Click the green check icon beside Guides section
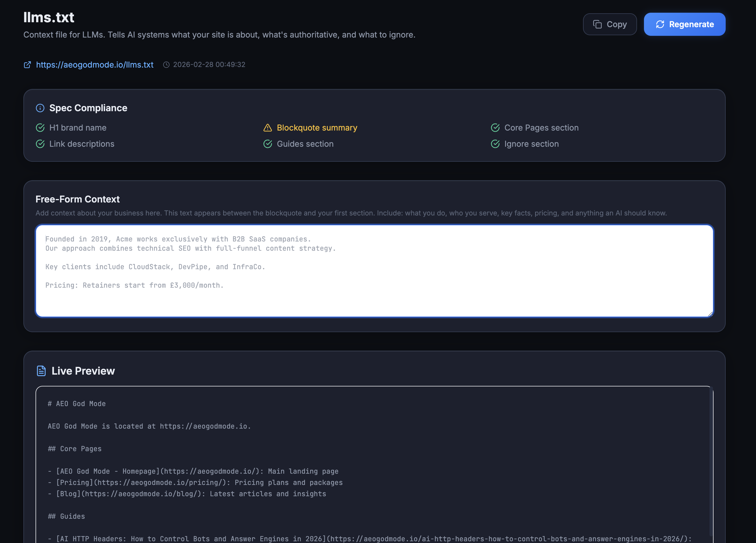This screenshot has width=756, height=543. point(268,144)
